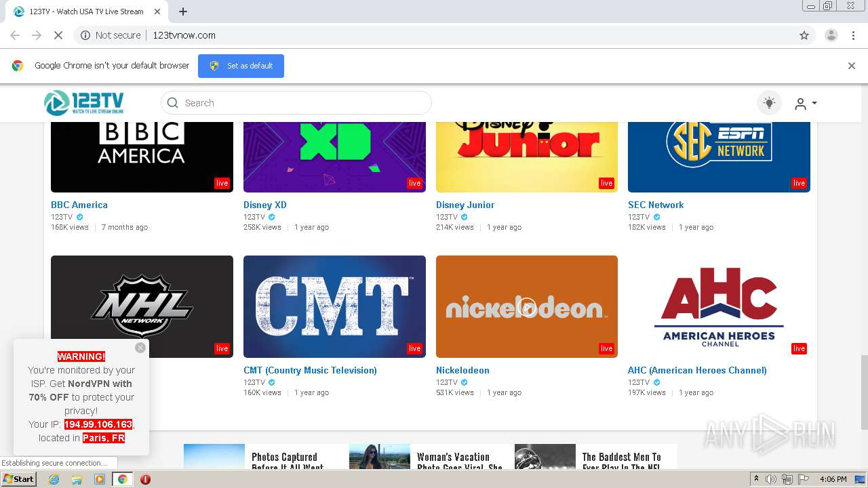868x488 pixels.
Task: Click the NordVPN with 70% OFF text
Action: click(81, 390)
